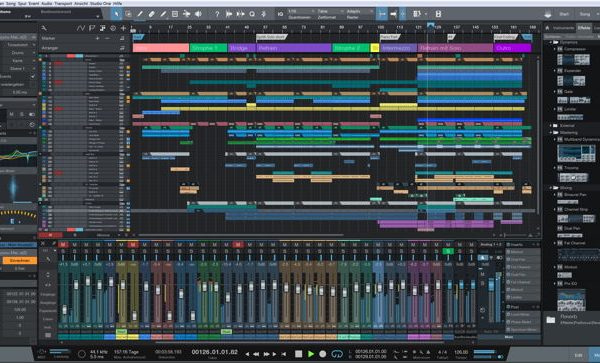Open the Audio menu
The image size is (600, 363).
(46, 3)
